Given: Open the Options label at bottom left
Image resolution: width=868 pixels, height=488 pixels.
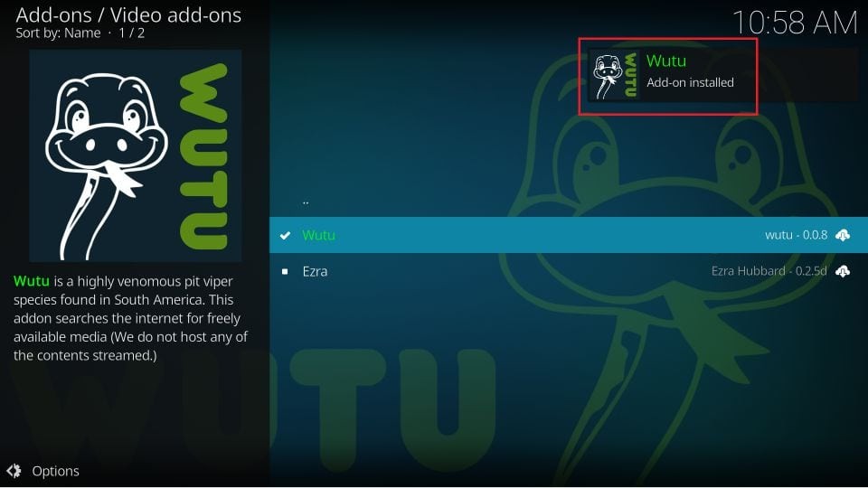Looking at the screenshot, I should [55, 471].
